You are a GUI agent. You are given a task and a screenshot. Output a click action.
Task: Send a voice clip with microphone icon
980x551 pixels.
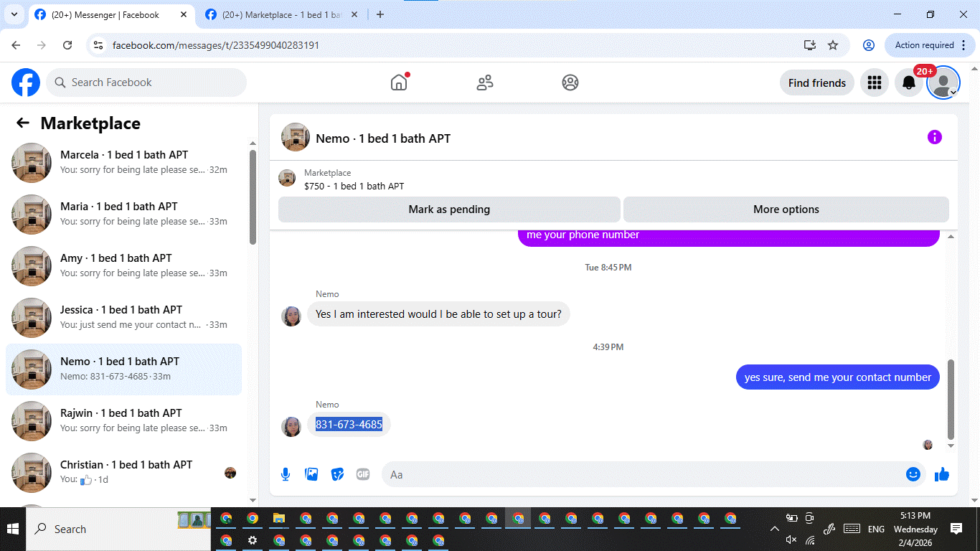pos(286,474)
